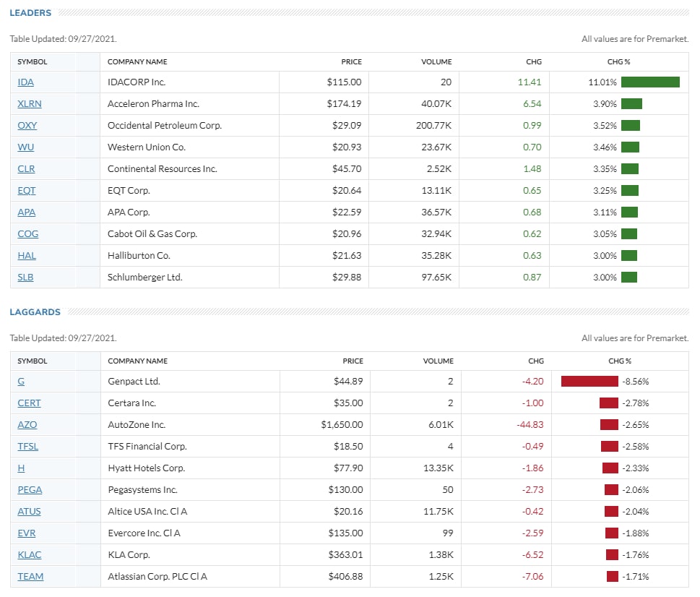The width and height of the screenshot is (700, 597).
Task: Click the $363.01 KLA price
Action: coord(345,554)
